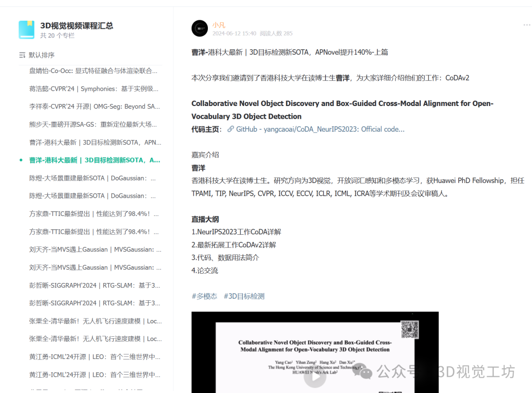
Task: Click the 2024-06-12 15:40 timestamp
Action: tap(234, 34)
